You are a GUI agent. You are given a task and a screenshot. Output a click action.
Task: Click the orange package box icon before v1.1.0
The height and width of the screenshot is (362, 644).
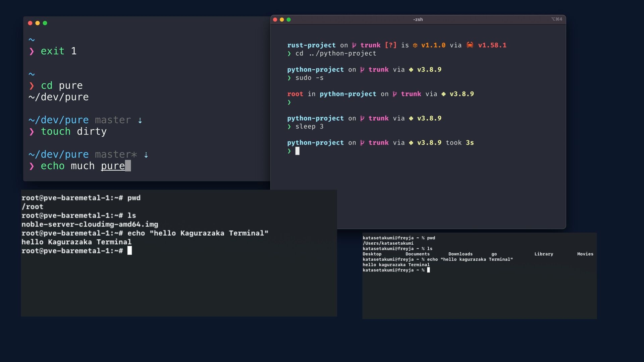415,45
